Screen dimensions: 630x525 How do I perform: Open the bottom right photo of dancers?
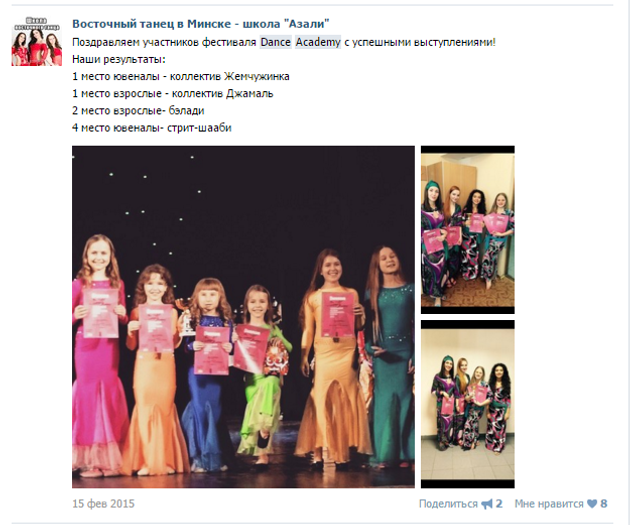point(468,404)
